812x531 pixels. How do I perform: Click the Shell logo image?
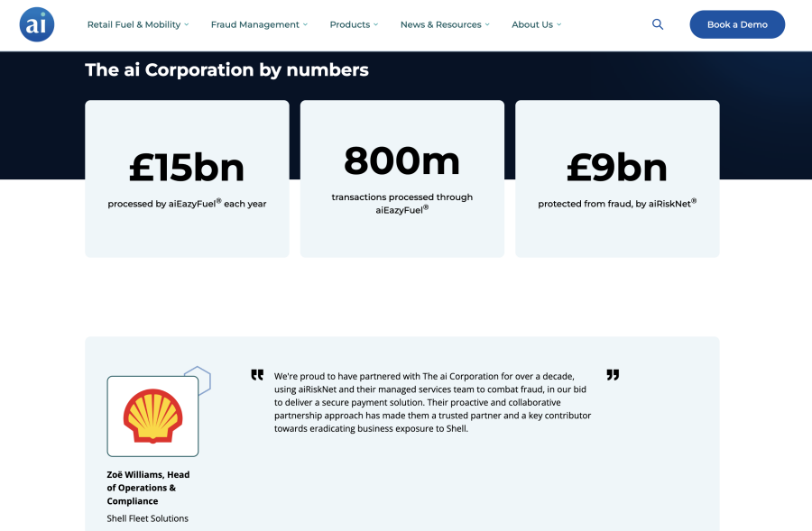click(x=152, y=417)
